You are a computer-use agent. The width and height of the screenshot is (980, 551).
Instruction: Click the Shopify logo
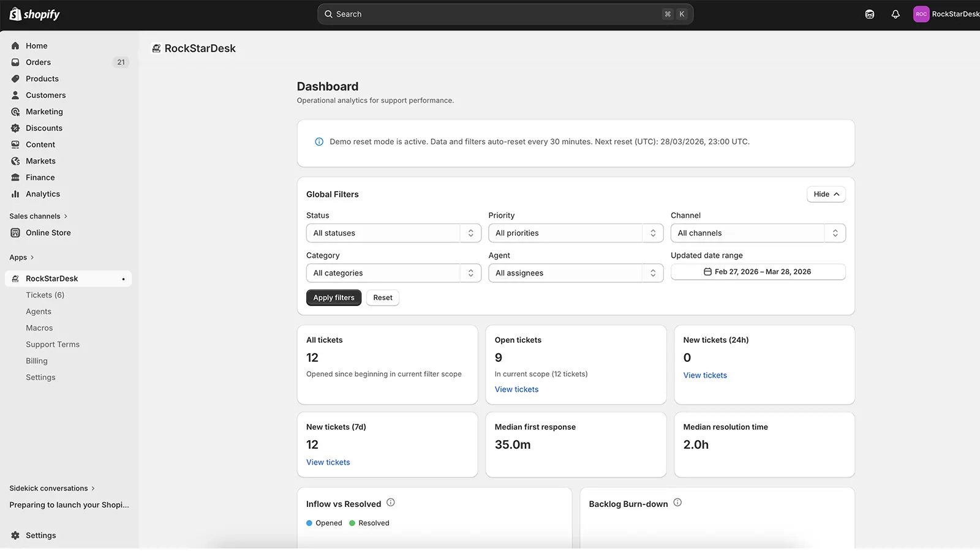point(34,14)
